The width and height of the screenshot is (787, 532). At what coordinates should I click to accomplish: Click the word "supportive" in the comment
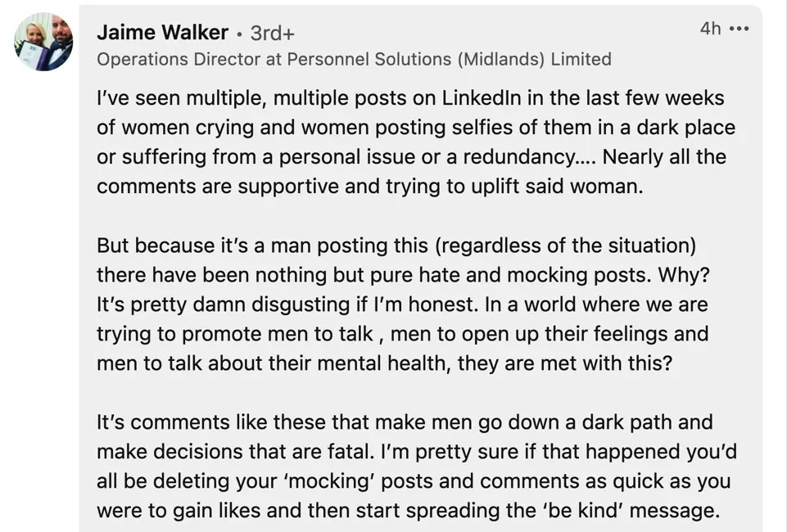[288, 187]
